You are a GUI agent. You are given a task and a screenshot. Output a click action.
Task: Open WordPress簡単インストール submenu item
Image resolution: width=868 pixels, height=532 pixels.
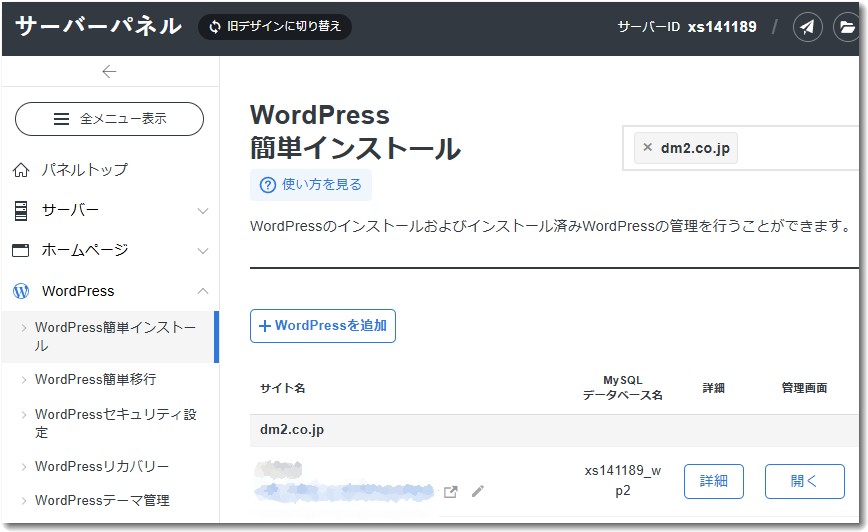tap(109, 337)
